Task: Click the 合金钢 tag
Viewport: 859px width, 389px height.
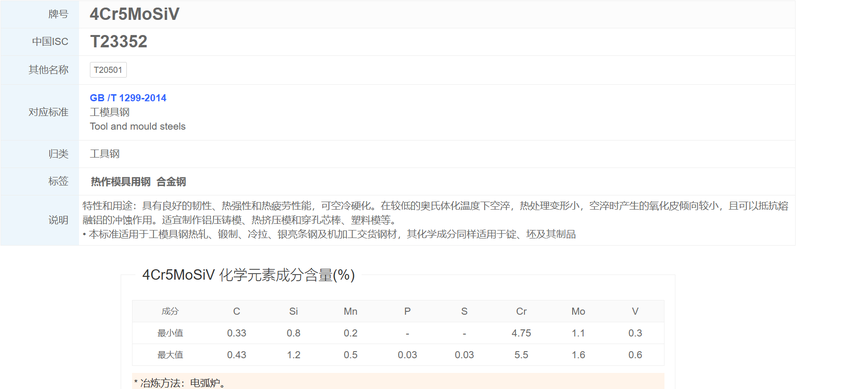Action: point(171,182)
